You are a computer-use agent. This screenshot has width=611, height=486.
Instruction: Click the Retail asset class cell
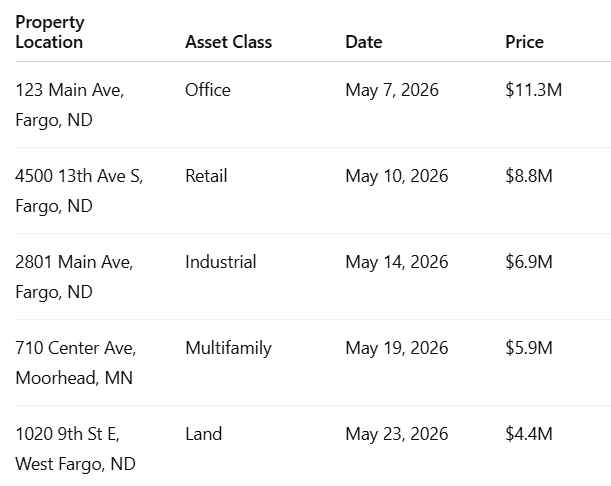(206, 176)
